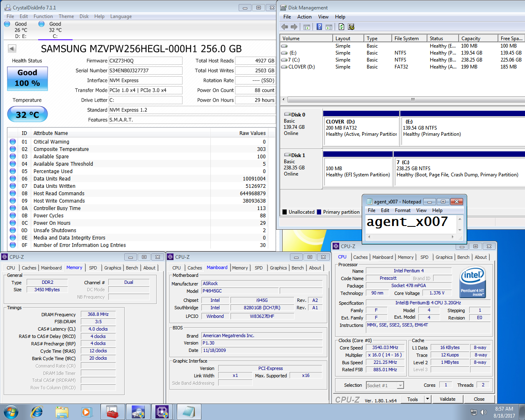
Task: Expand the arrow next to the Tools button
Action: pos(427,399)
